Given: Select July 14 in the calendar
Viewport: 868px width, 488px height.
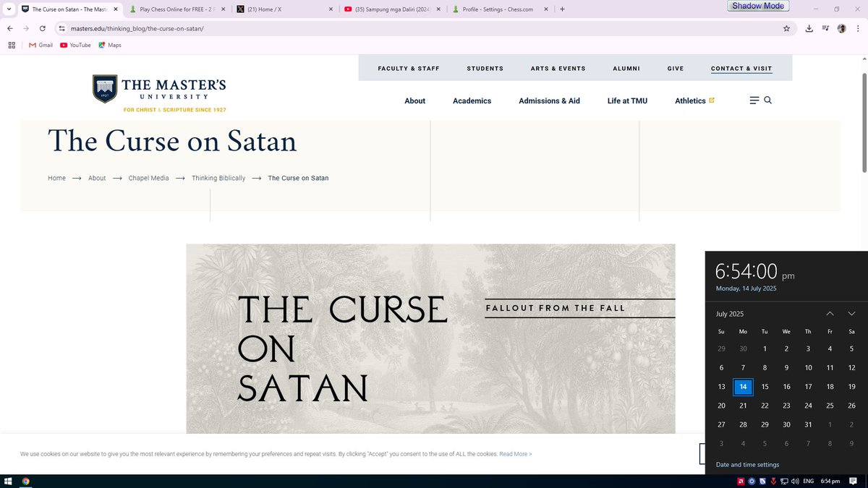Looking at the screenshot, I should 743,387.
